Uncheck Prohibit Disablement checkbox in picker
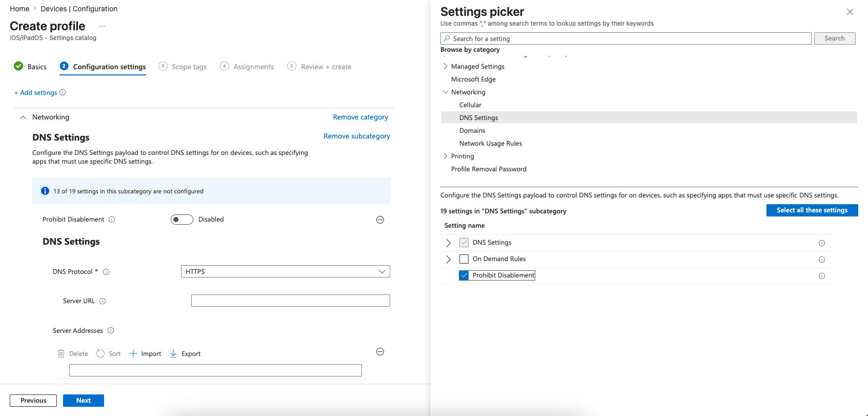 464,275
